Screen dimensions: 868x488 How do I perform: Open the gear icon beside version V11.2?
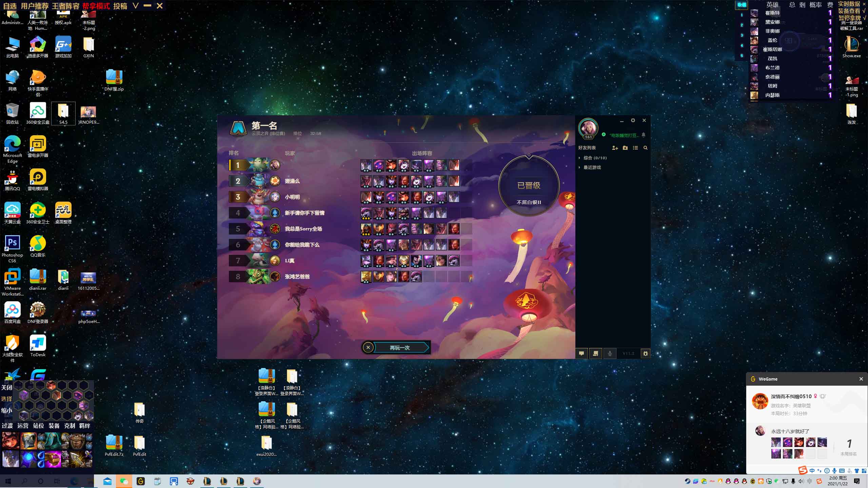pyautogui.click(x=645, y=353)
